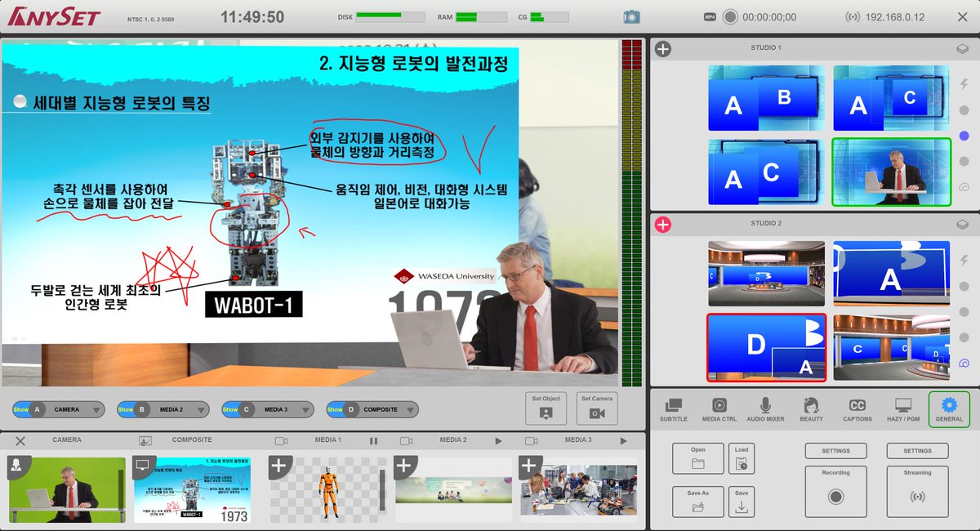Open the CAMERA source dropdown arrow
Screen dimensions: 980x531
(x=96, y=410)
